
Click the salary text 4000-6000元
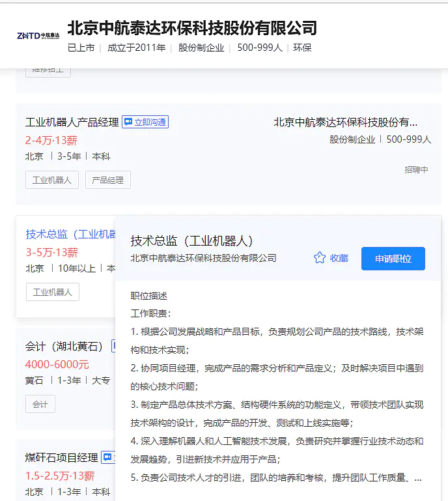pyautogui.click(x=57, y=364)
